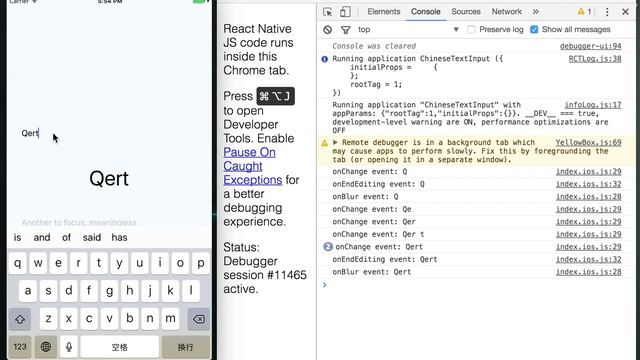This screenshot has height=360, width=640.
Task: Choose keyboard suggestion 'has'
Action: point(120,238)
